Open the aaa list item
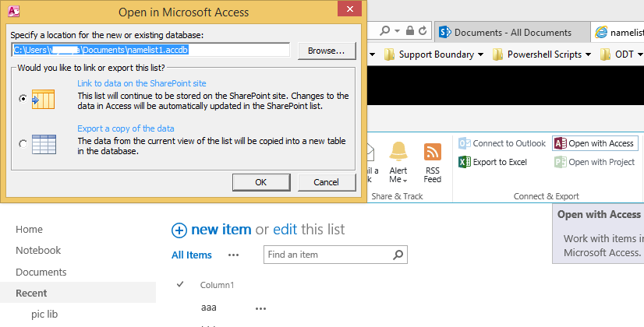This screenshot has width=644, height=327. pyautogui.click(x=209, y=308)
